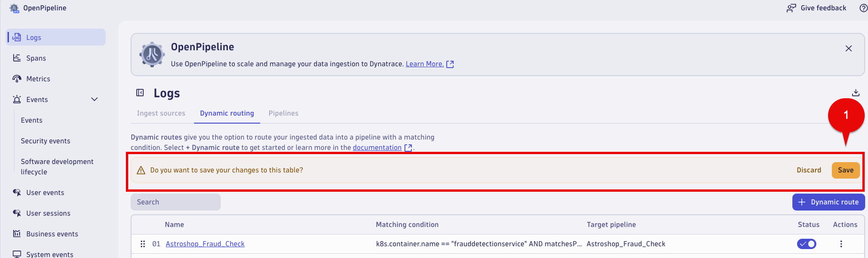The height and width of the screenshot is (258, 868).
Task: Click the User sessions icon
Action: 17,213
